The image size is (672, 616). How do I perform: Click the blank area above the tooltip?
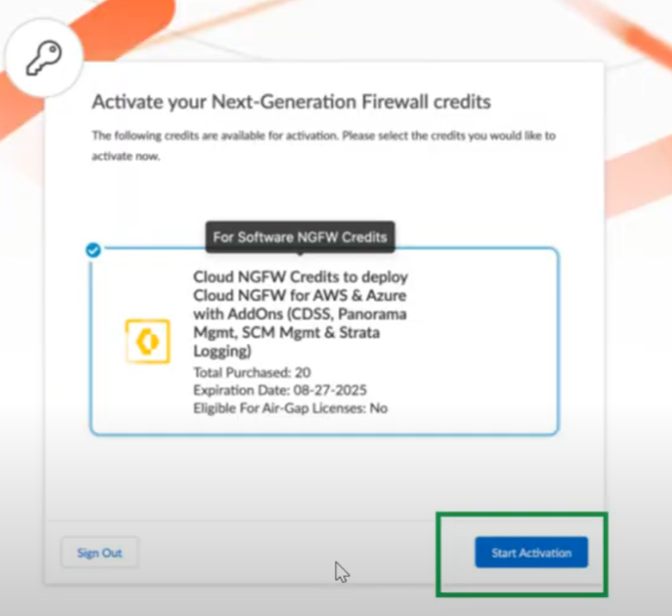[323, 195]
